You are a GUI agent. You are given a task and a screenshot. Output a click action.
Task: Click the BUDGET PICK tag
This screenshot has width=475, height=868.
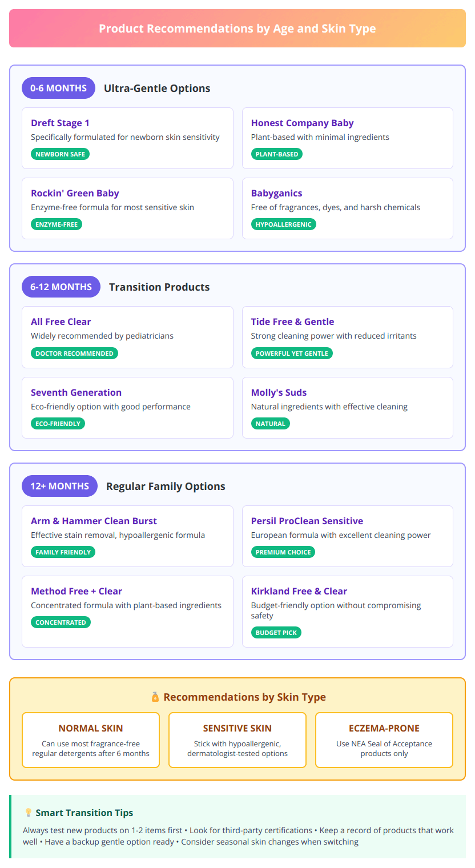pos(276,633)
